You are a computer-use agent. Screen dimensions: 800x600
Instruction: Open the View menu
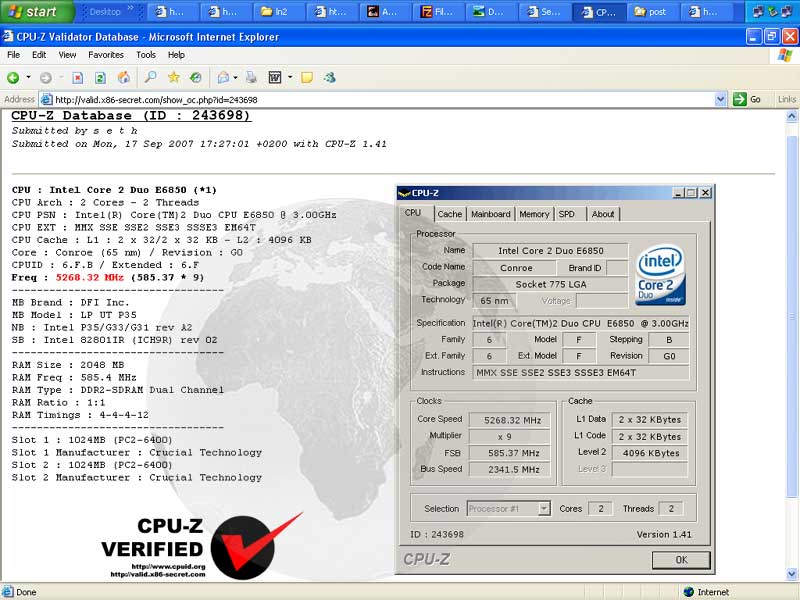67,55
